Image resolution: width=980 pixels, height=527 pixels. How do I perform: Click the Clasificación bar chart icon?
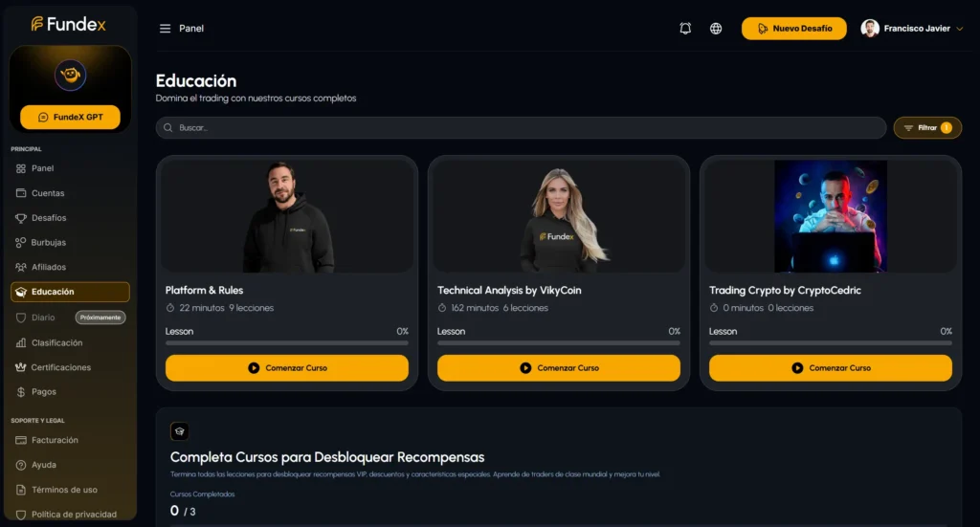21,342
